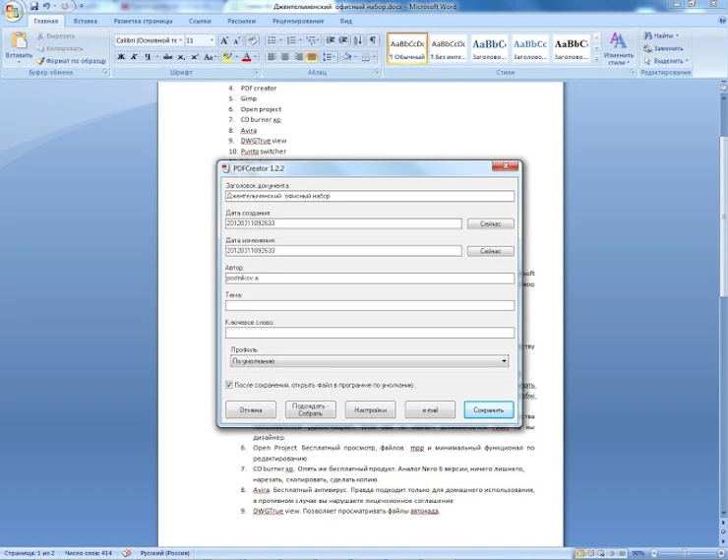Screen dimensions: 728x560
Task: Click the spell check status bar icon
Action: tap(126, 553)
